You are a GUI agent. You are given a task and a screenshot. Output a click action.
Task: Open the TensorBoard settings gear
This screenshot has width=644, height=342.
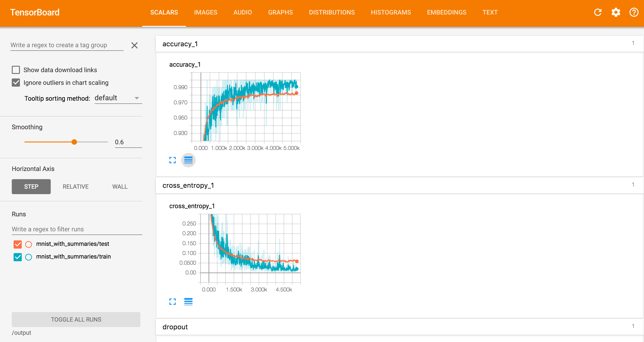616,12
